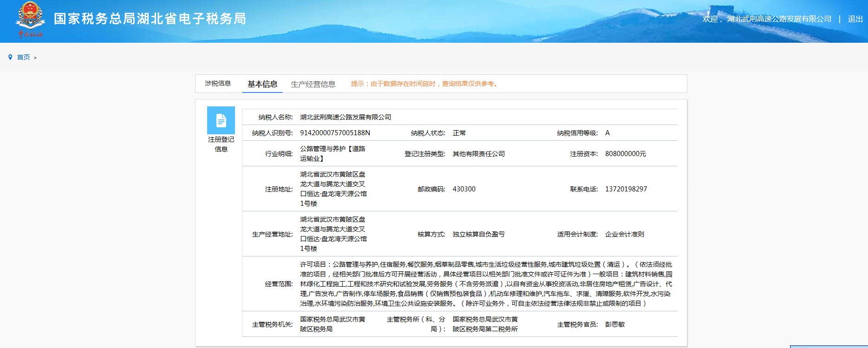Click the 登记注册类型 field label
The image size is (868, 348).
point(425,154)
